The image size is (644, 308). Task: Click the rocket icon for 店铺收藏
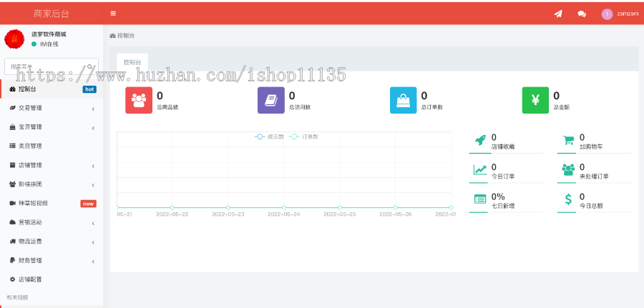(480, 140)
